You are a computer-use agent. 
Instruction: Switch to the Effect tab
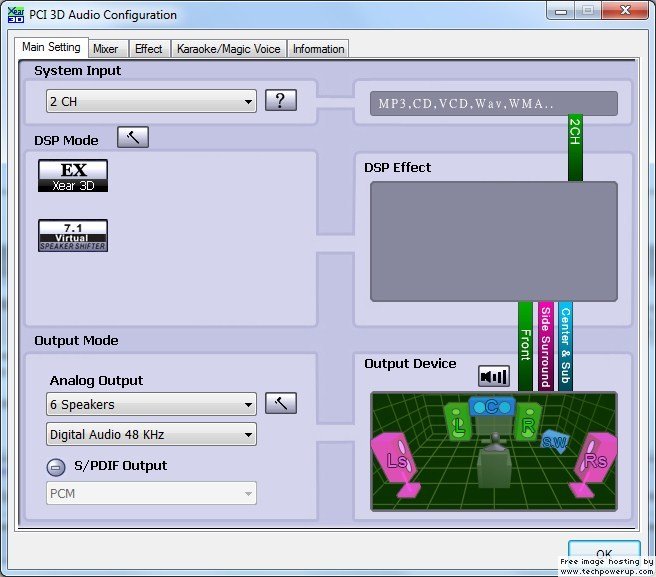click(149, 49)
